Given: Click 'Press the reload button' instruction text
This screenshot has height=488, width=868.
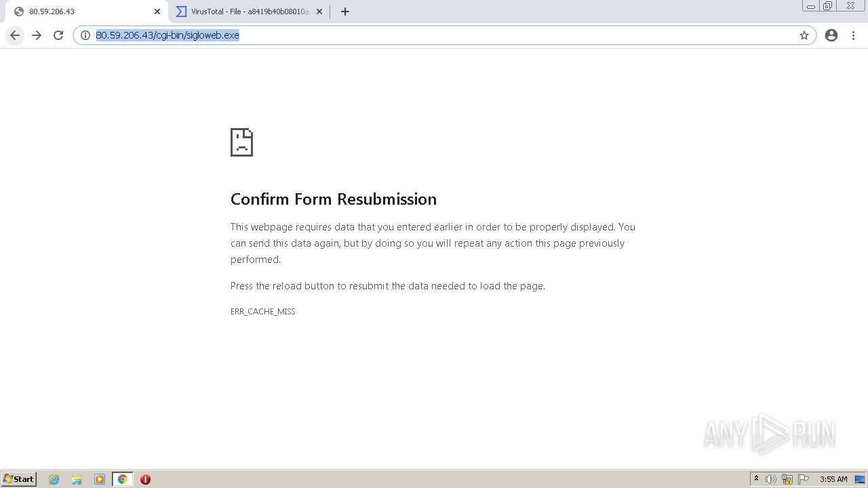Looking at the screenshot, I should pos(388,286).
